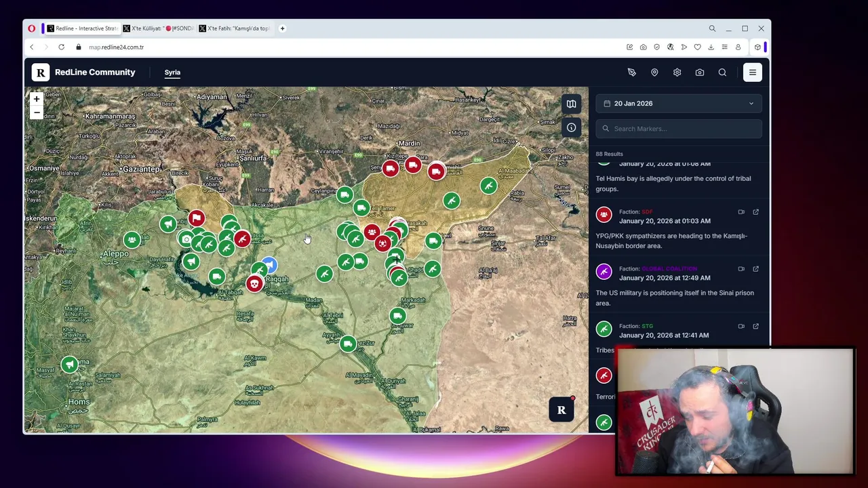Open the map info icon
Viewport: 868px width, 488px height.
point(571,127)
